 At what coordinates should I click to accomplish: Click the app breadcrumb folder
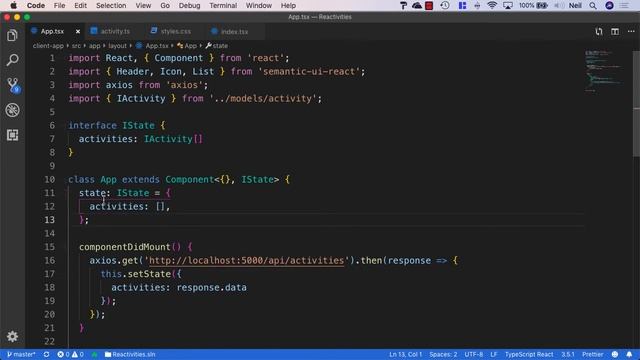[95, 46]
